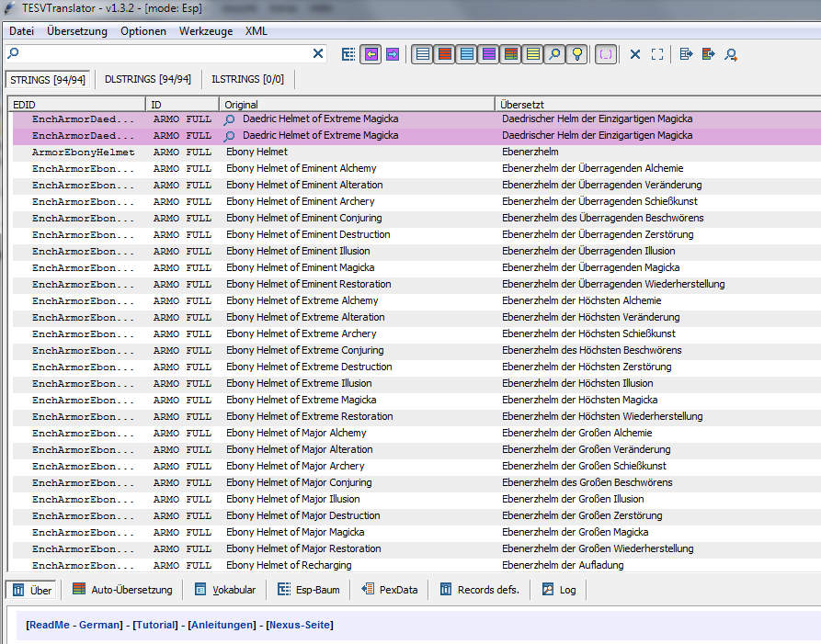
Task: Click the tree view icon beside search box
Action: [x=348, y=54]
